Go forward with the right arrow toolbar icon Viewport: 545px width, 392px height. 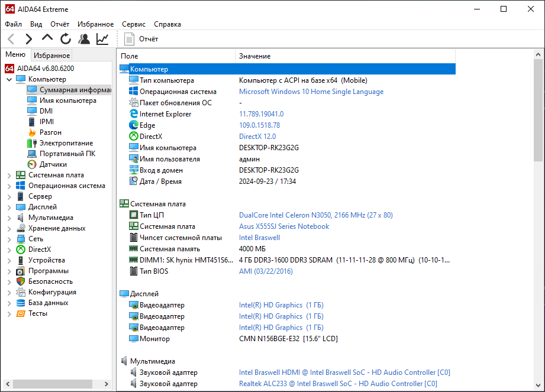point(29,39)
